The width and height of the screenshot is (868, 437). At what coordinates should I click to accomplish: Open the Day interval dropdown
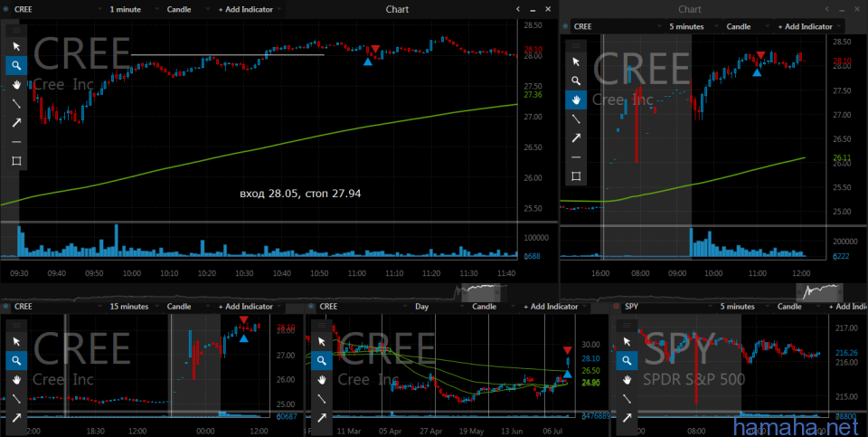439,307
